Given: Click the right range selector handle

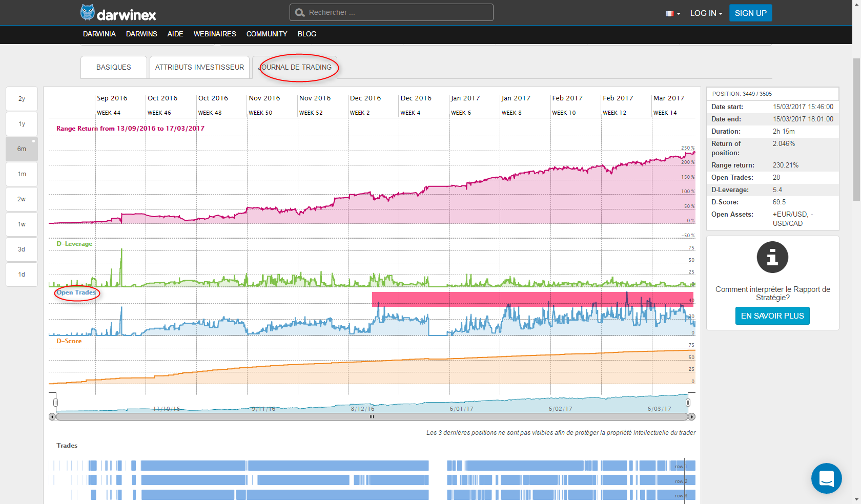Looking at the screenshot, I should coord(688,403).
